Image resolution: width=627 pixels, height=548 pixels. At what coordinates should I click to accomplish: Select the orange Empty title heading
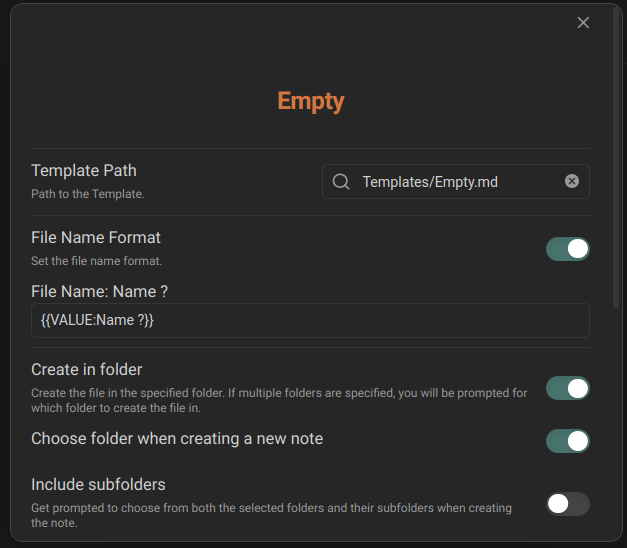click(311, 101)
